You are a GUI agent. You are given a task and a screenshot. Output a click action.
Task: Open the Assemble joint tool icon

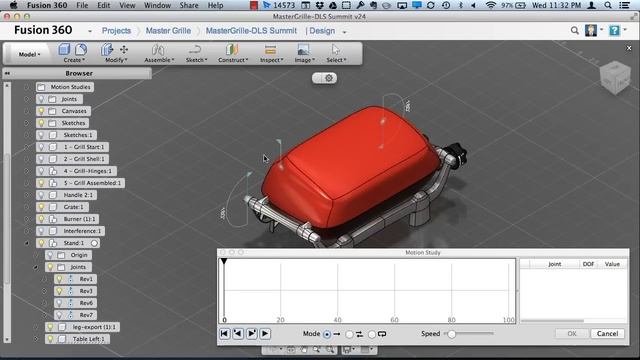point(158,50)
